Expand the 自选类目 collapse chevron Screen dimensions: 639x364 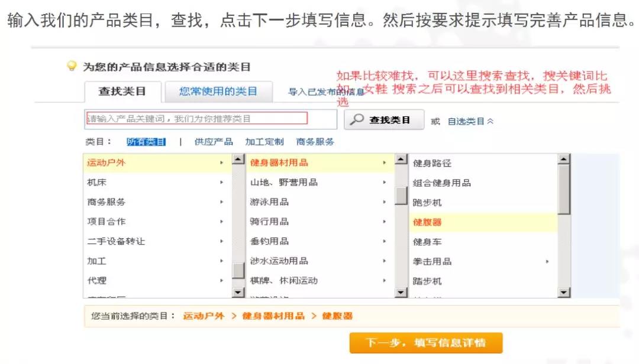490,121
